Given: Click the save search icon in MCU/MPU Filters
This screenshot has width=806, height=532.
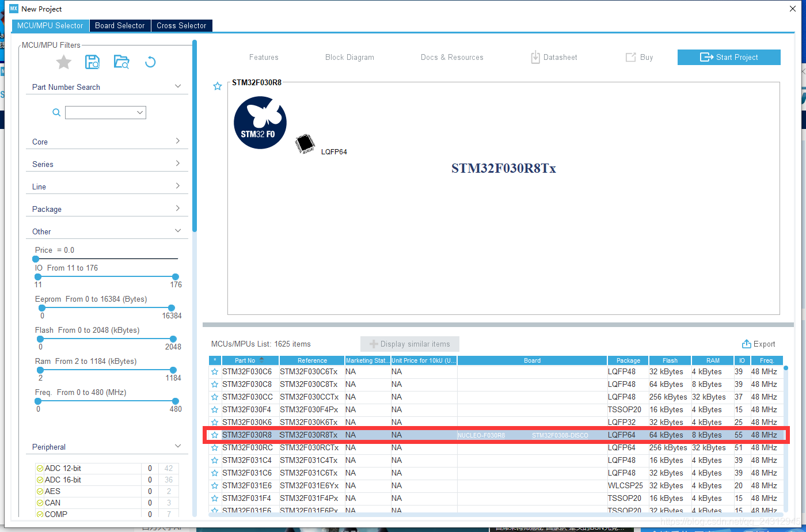Looking at the screenshot, I should (x=92, y=62).
